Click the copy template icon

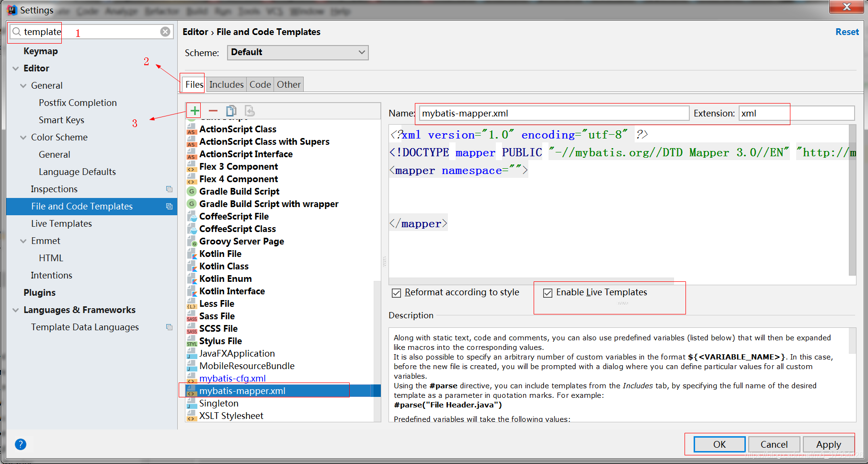coord(231,111)
